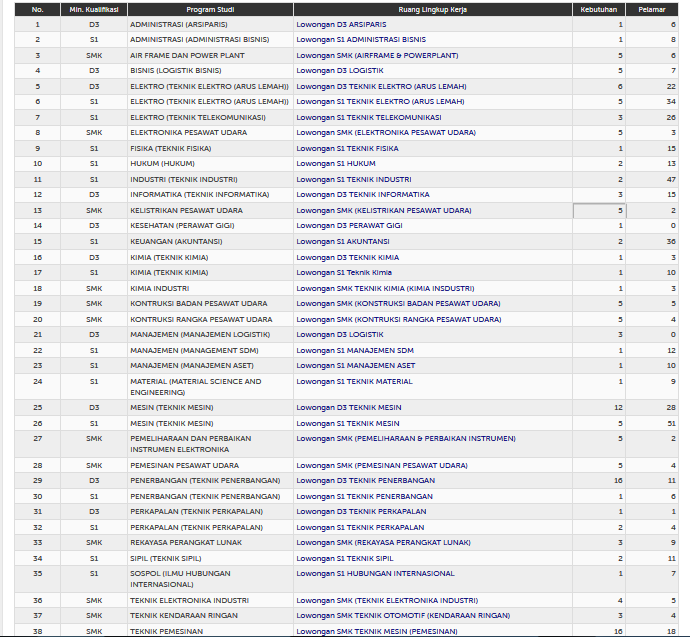Open Lowongan S1 TEKNIK FISIKA link

(x=347, y=149)
